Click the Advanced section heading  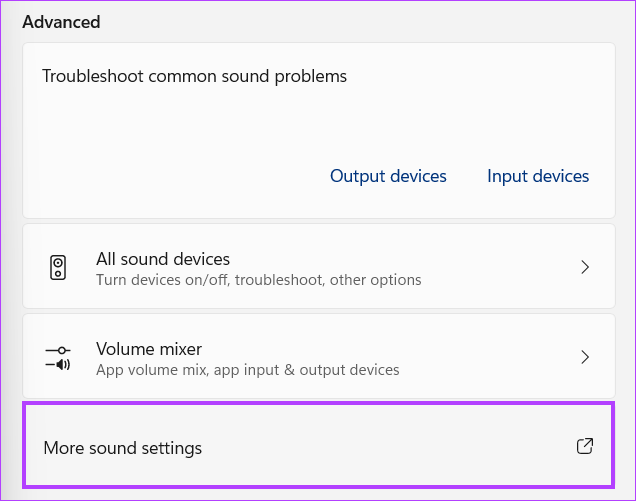(61, 22)
